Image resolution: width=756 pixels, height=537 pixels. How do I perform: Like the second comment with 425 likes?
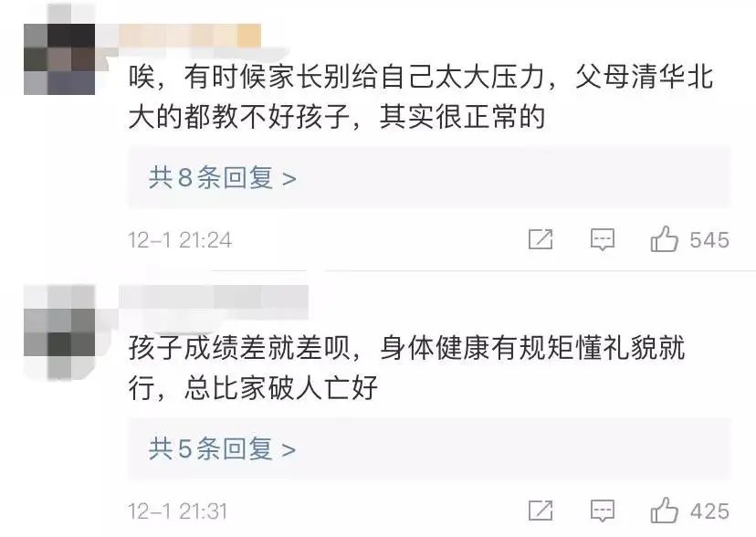click(x=665, y=510)
